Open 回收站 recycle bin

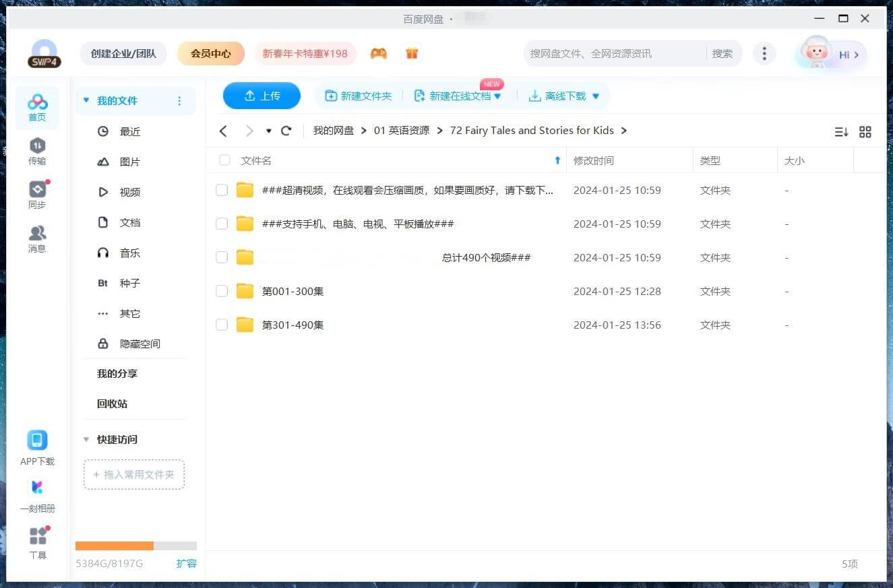[x=112, y=403]
